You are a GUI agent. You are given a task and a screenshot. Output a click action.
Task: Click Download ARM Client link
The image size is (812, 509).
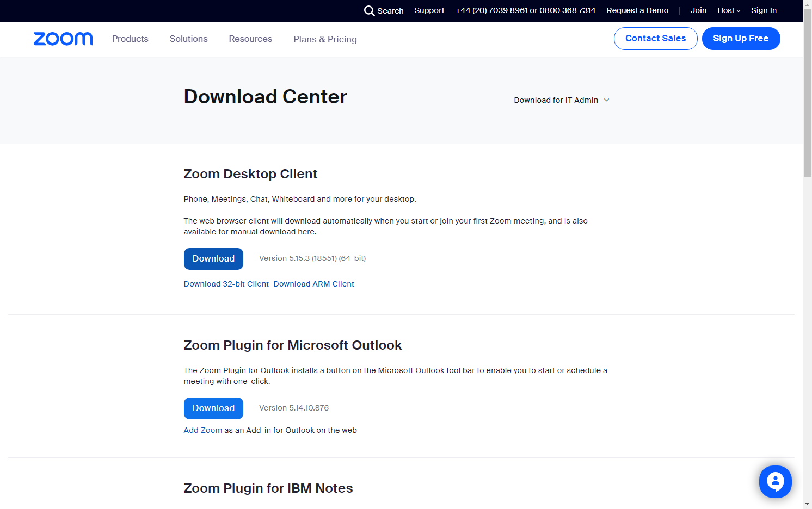313,284
